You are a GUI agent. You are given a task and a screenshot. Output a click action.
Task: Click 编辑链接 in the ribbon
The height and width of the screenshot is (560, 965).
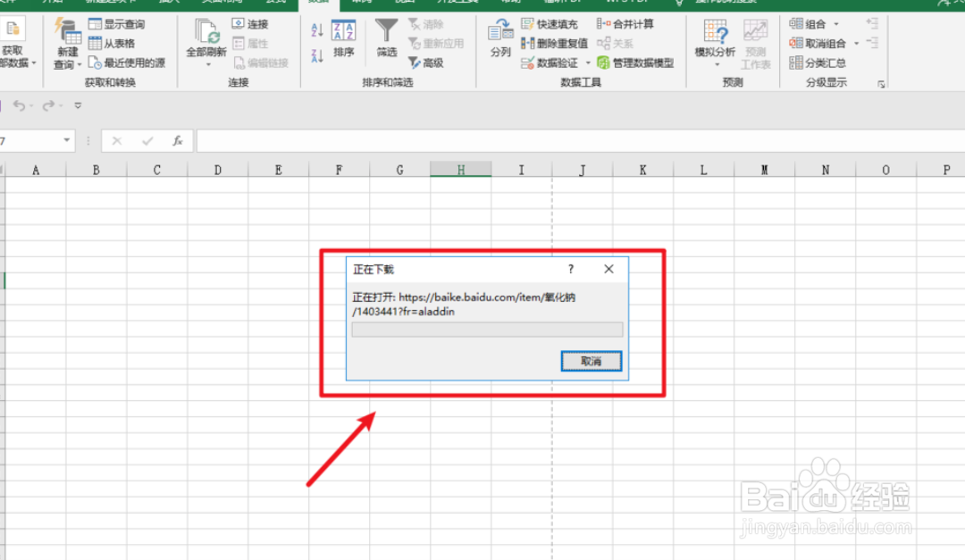coord(260,63)
